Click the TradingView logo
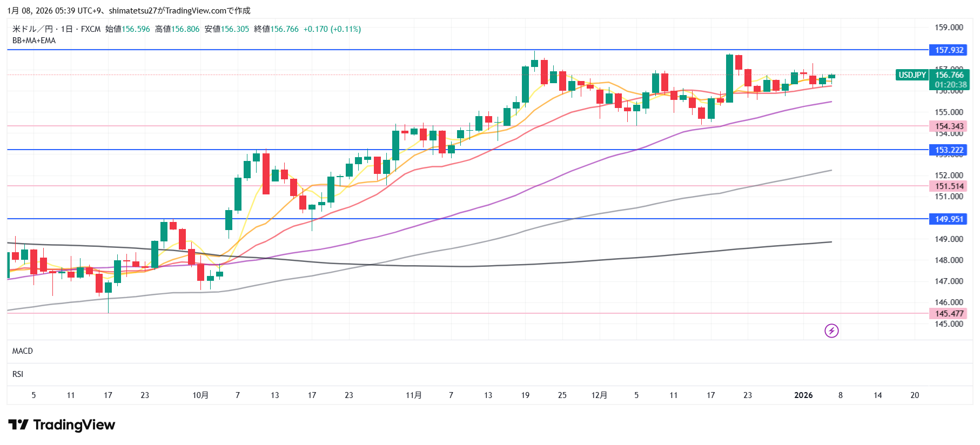The height and width of the screenshot is (445, 980). coord(62,425)
